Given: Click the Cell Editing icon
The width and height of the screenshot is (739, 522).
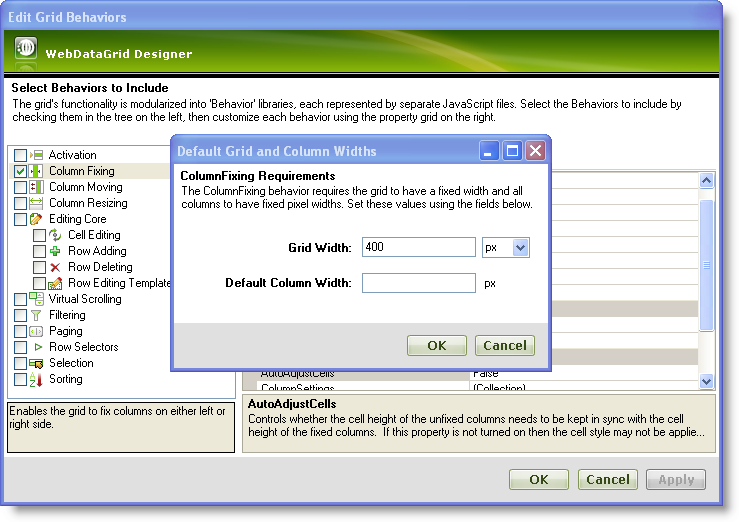Looking at the screenshot, I should tap(55, 235).
